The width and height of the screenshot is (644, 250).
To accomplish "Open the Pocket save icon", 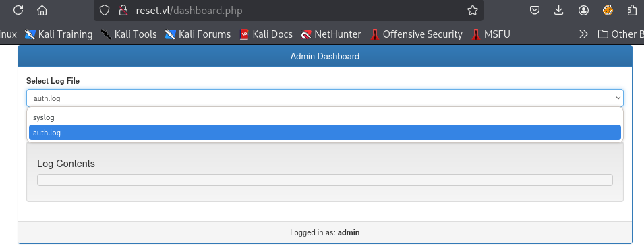I will point(534,10).
